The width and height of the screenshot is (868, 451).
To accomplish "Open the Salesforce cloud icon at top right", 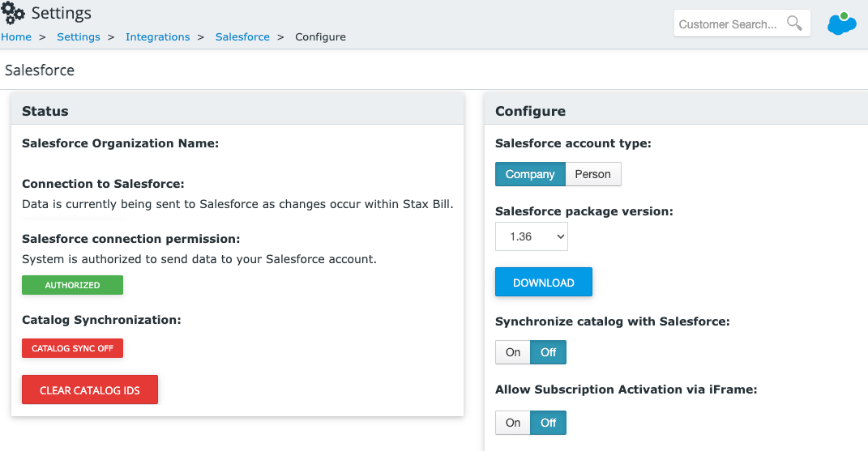I will click(x=842, y=23).
